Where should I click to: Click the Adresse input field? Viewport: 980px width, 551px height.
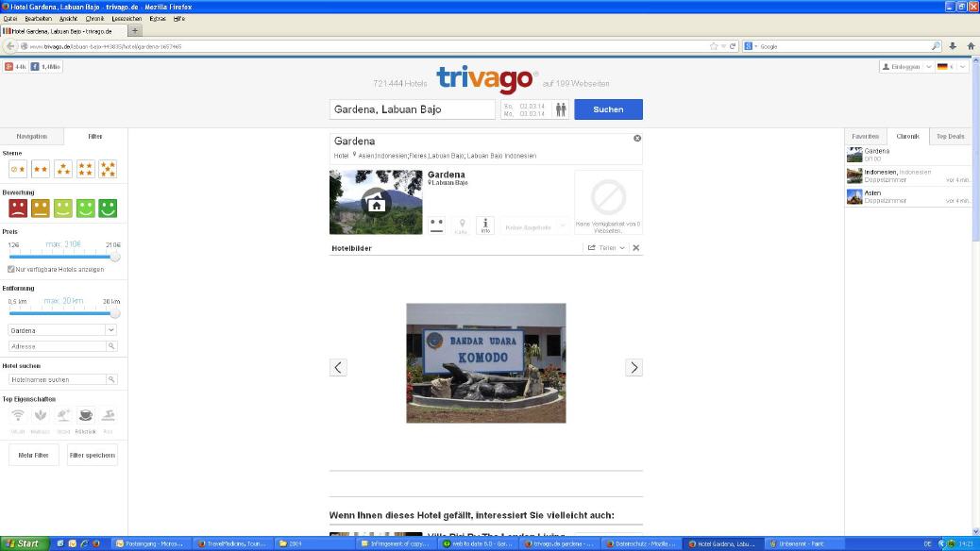(x=57, y=346)
